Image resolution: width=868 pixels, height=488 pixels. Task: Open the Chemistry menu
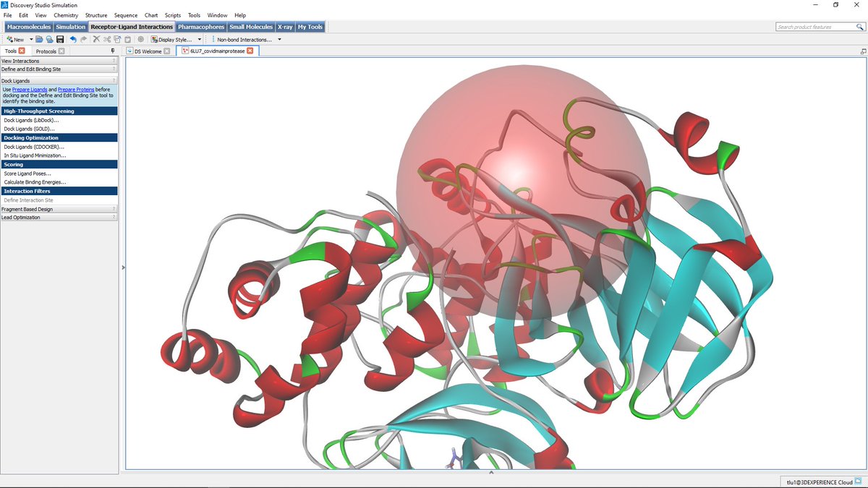tap(65, 14)
